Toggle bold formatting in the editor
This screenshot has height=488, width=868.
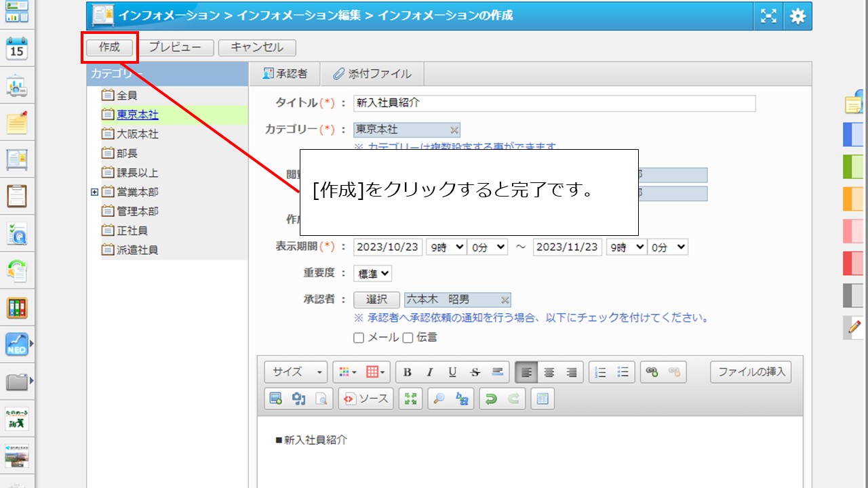tap(408, 372)
